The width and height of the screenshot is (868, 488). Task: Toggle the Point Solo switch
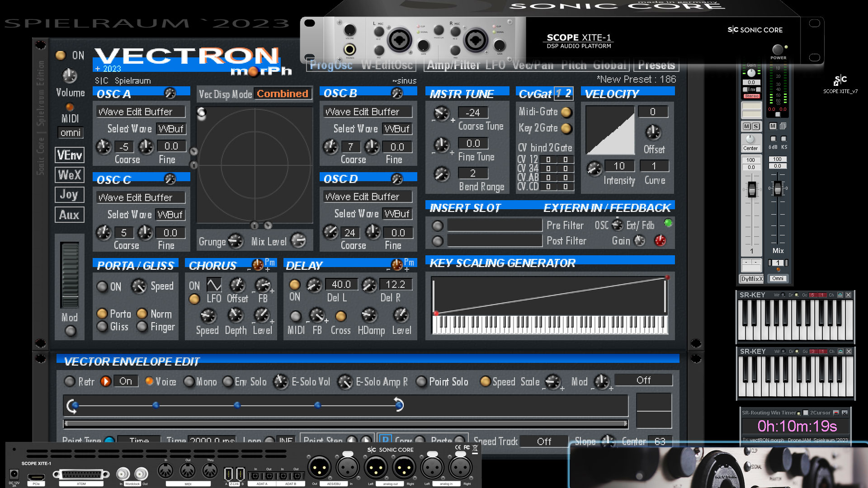click(x=421, y=382)
